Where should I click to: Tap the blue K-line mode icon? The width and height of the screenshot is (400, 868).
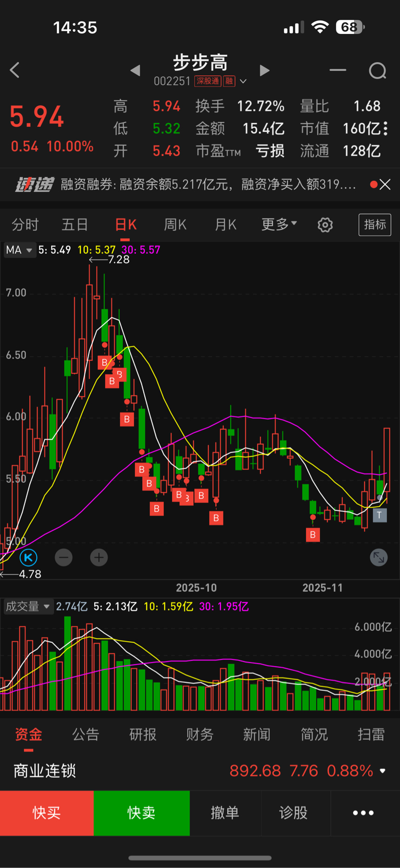point(29,558)
